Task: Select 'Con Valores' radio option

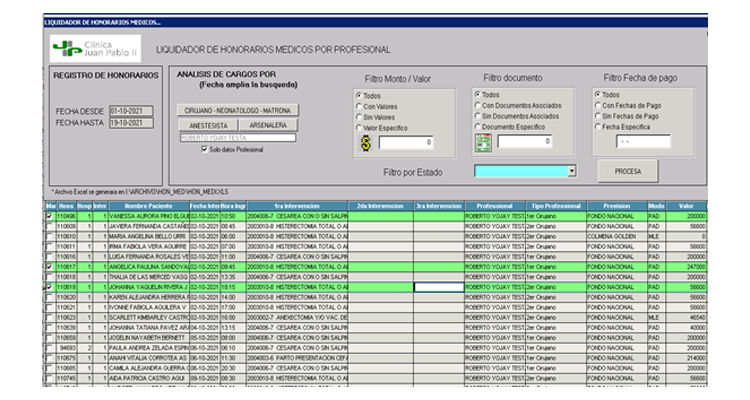Action: [x=359, y=106]
